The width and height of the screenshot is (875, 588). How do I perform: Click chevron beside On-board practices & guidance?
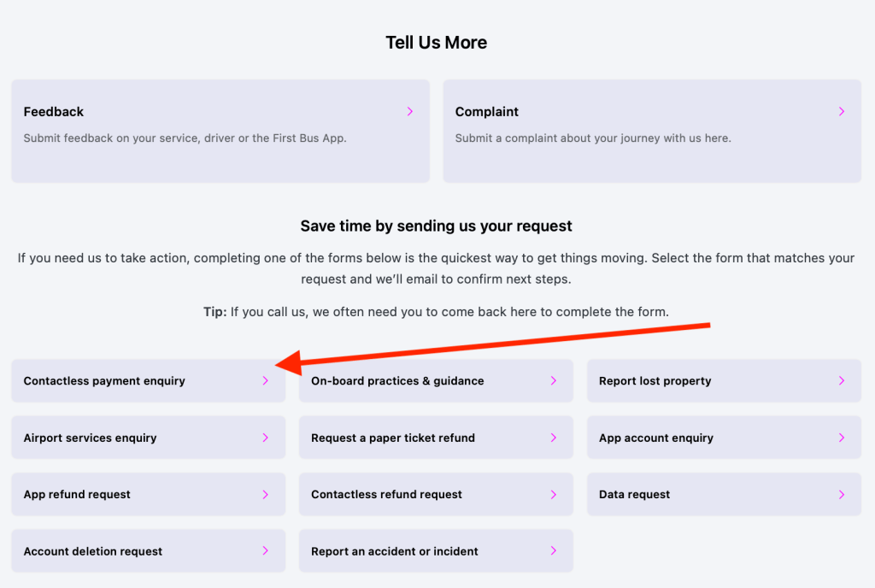point(554,381)
